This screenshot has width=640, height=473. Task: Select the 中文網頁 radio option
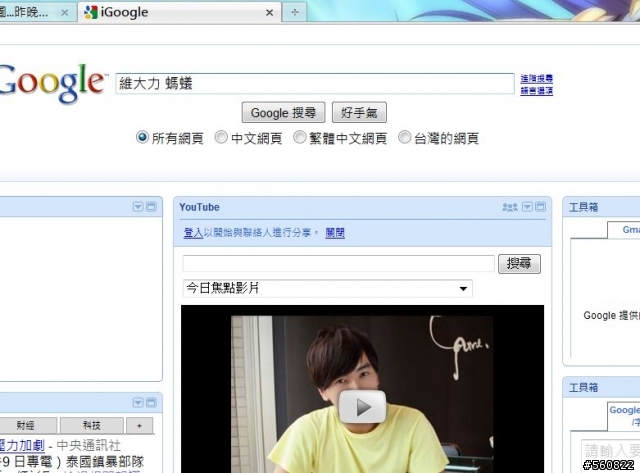click(221, 138)
